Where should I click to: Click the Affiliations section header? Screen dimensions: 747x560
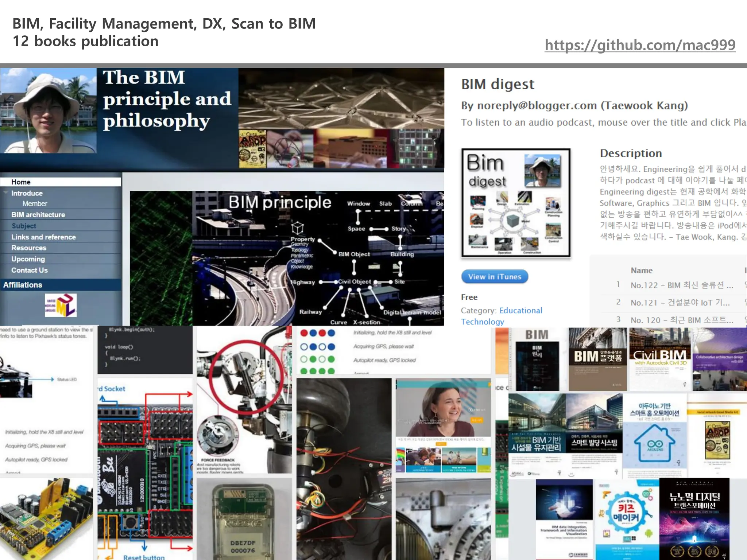[x=61, y=285]
